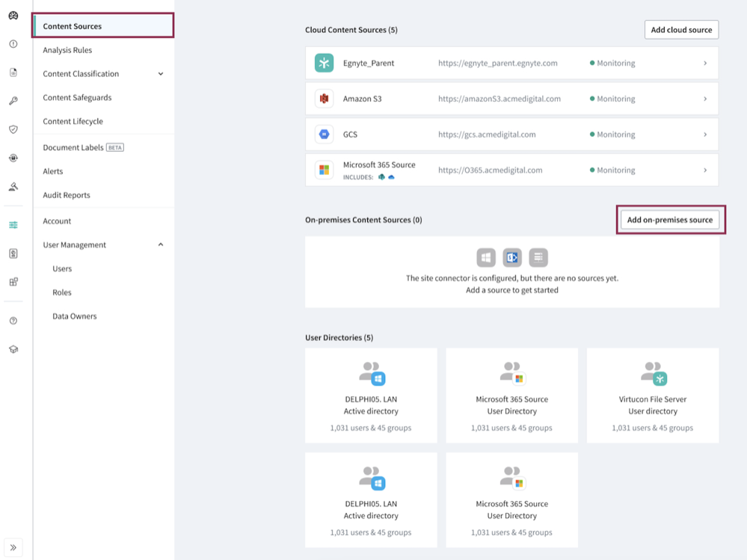Expand the left sidebar with double chevron
Viewport: 747px width, 560px height.
pyautogui.click(x=13, y=547)
